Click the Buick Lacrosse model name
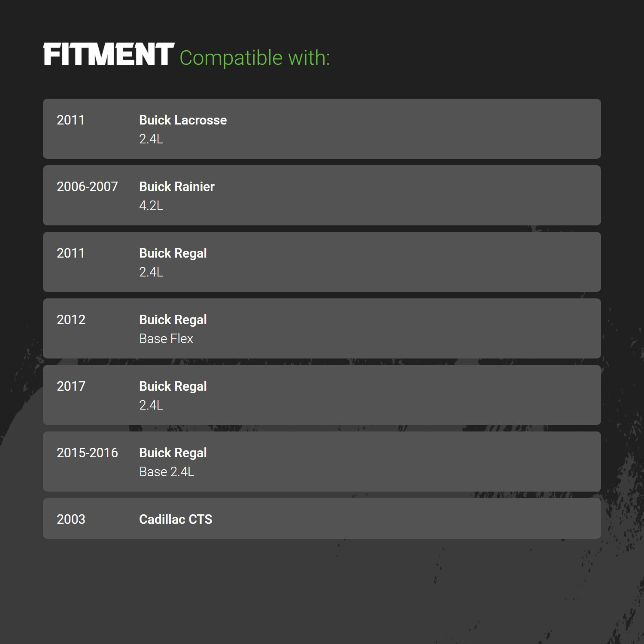The image size is (644, 644). [183, 120]
